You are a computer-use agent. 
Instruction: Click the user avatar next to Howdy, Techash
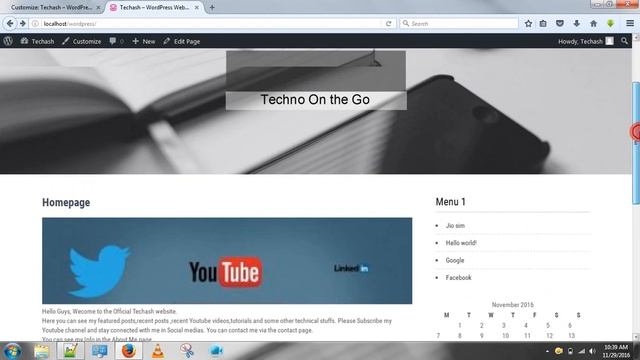[609, 41]
